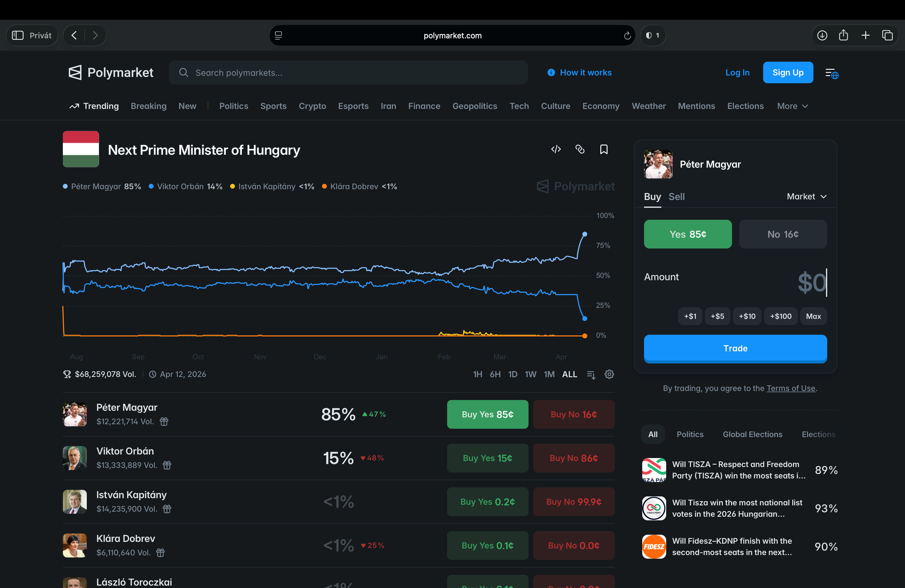Open the Politics category in nav bar
Image resolution: width=905 pixels, height=588 pixels.
point(233,106)
